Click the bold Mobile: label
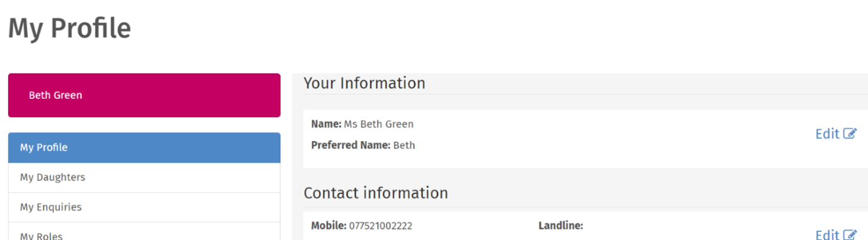Viewport: 868px width, 240px height. pos(329,226)
